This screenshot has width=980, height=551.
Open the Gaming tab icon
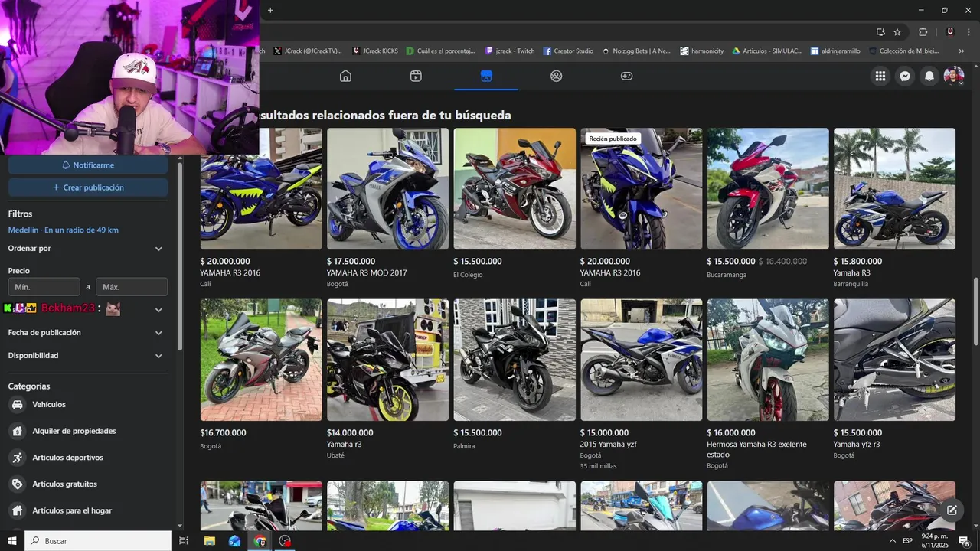pyautogui.click(x=626, y=76)
